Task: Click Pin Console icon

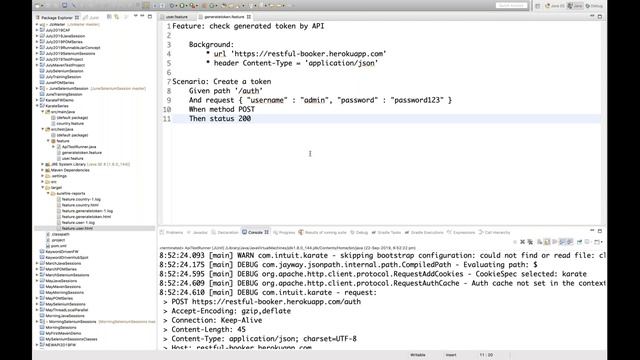Action: coord(580,242)
